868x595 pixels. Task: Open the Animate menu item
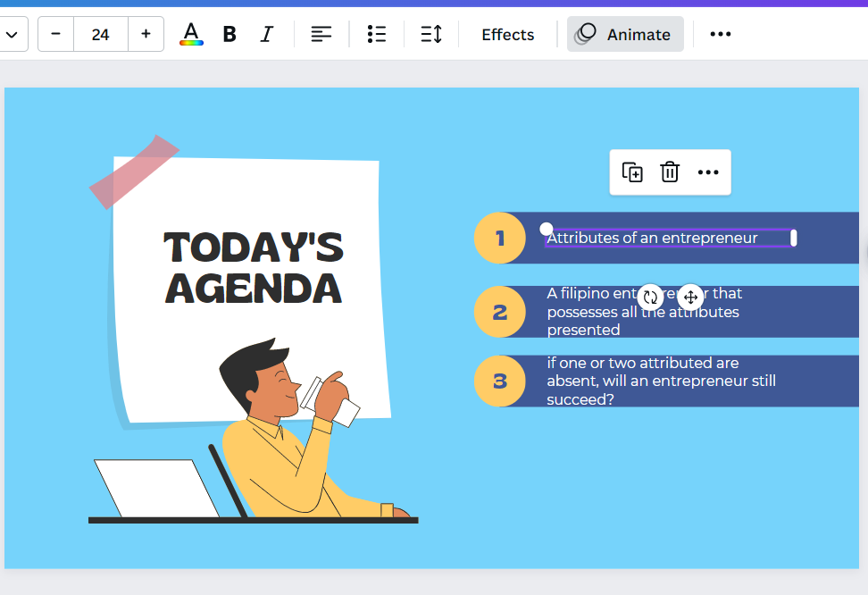625,33
